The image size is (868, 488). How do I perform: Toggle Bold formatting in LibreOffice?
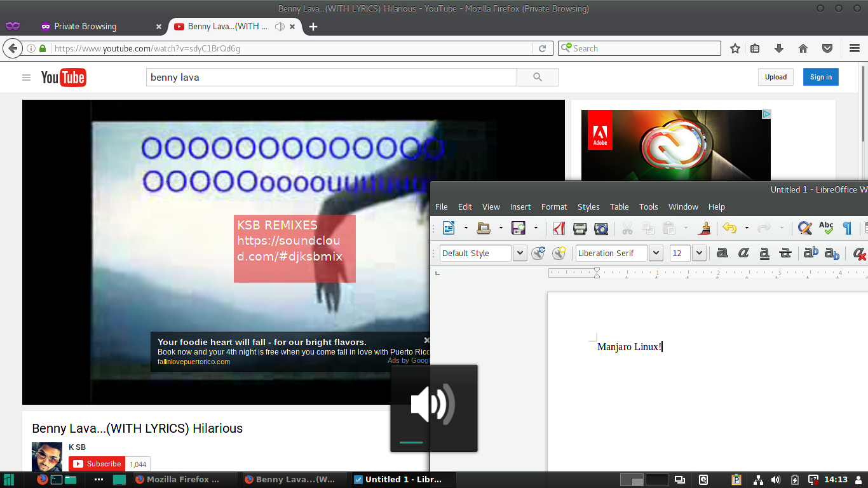722,253
